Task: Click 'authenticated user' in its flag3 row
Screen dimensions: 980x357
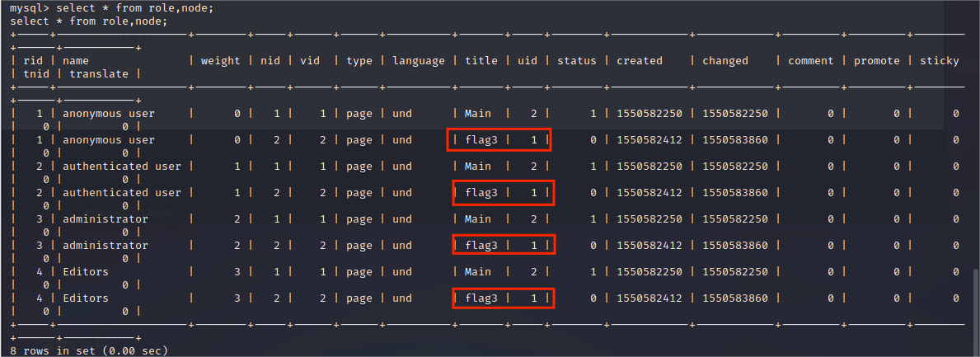Action: click(x=122, y=193)
